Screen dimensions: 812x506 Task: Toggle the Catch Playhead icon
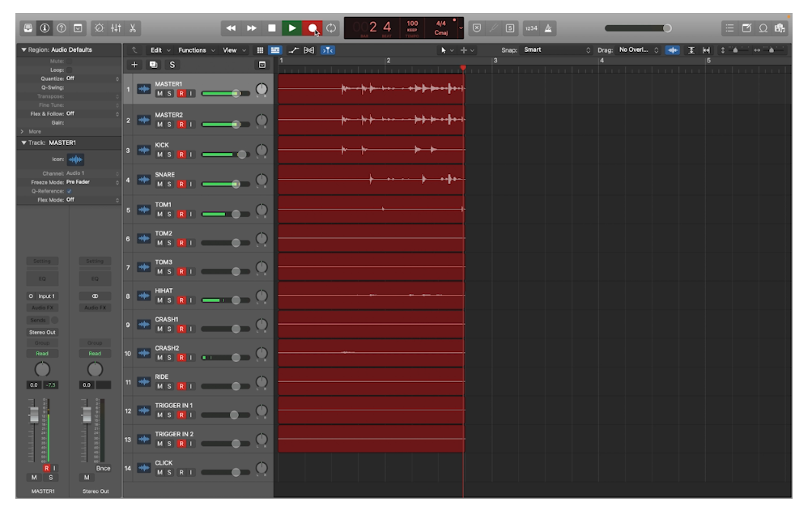[x=328, y=50]
